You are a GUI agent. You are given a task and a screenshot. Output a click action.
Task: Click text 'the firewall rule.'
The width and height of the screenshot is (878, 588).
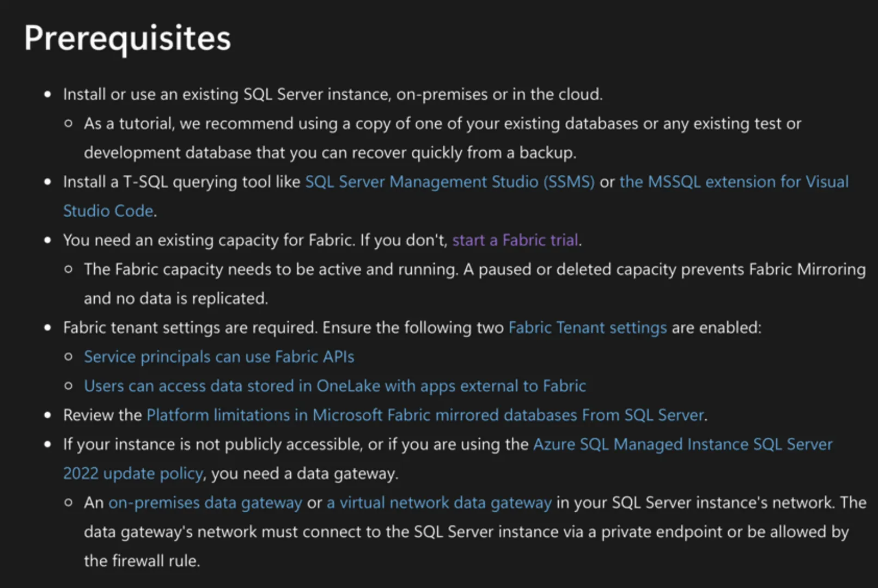[x=142, y=561]
